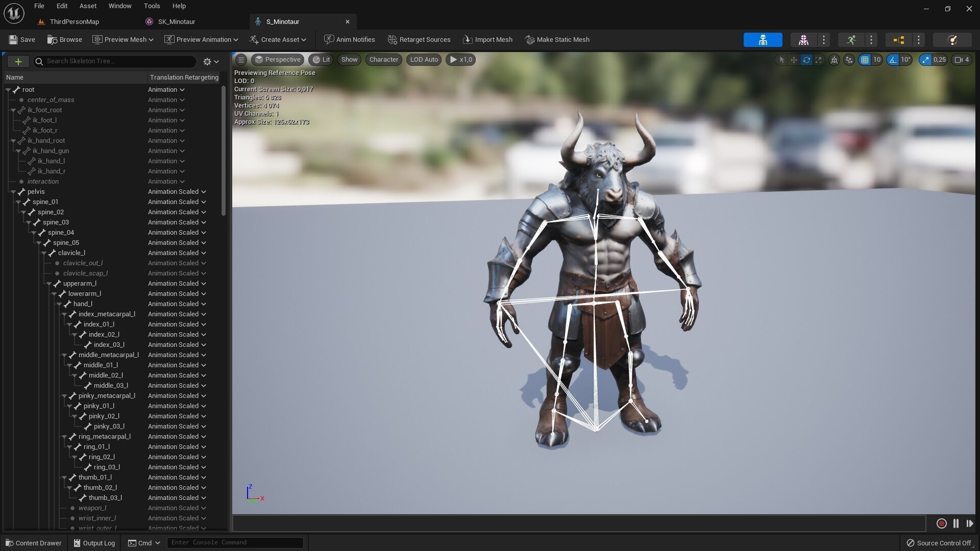The image size is (980, 551).
Task: Open the Edit menu
Action: (x=62, y=6)
